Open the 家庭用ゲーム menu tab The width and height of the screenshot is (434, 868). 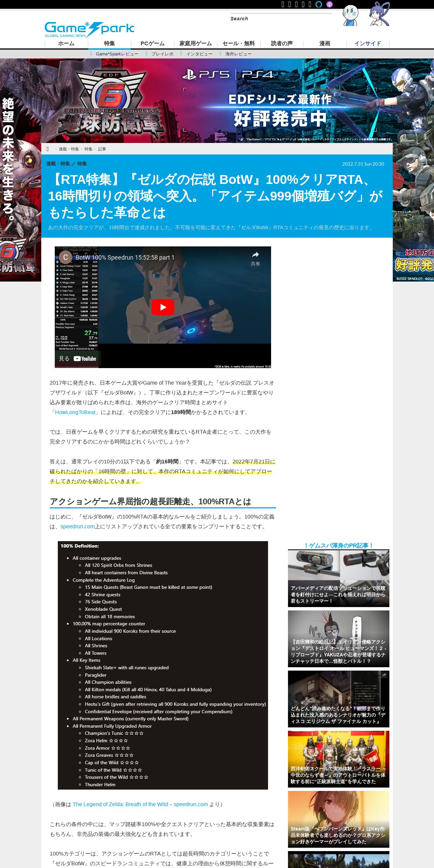(196, 44)
